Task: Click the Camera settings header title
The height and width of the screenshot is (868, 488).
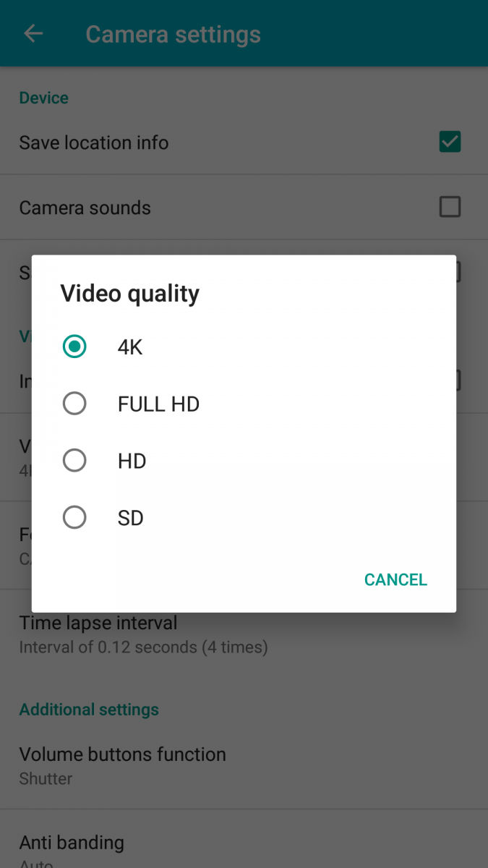Action: pos(174,34)
